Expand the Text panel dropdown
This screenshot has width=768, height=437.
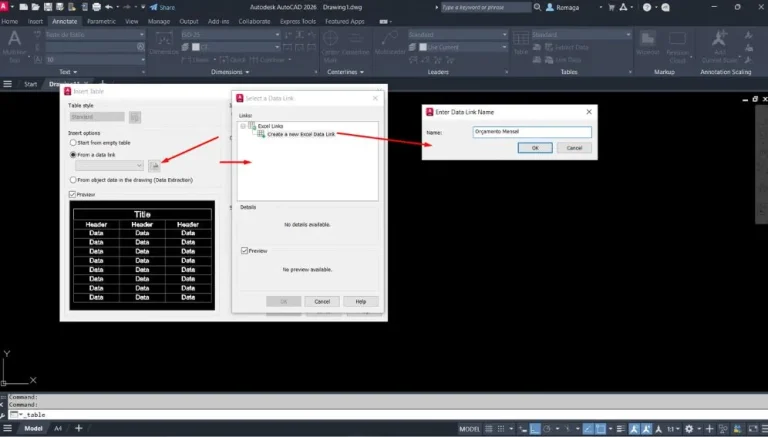[68, 72]
